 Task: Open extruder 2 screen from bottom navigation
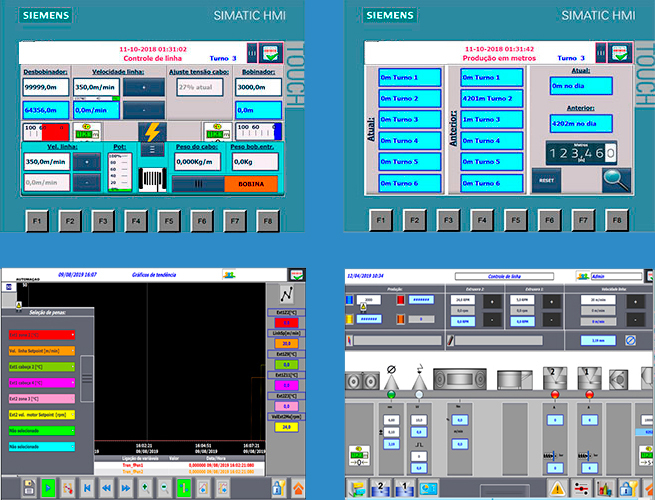click(381, 488)
